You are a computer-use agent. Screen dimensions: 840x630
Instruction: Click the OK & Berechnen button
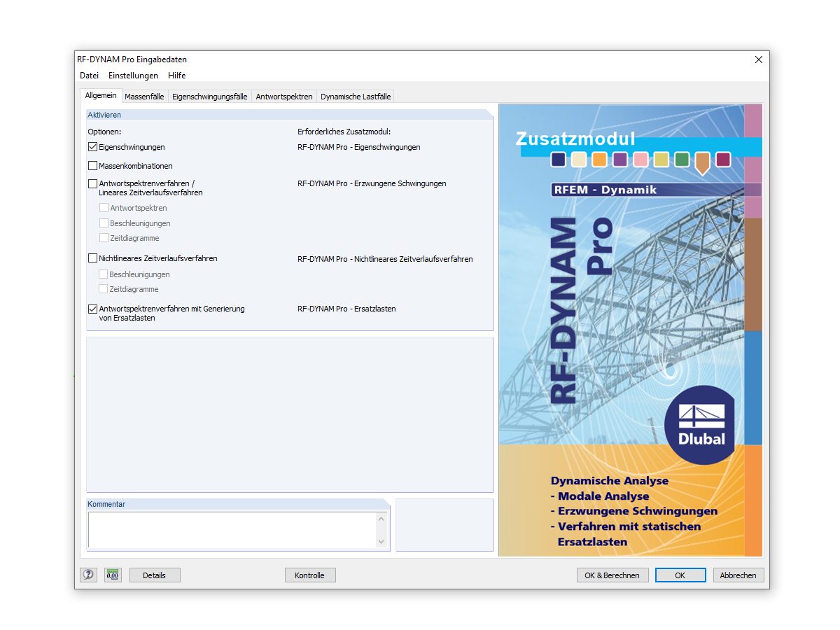point(612,575)
